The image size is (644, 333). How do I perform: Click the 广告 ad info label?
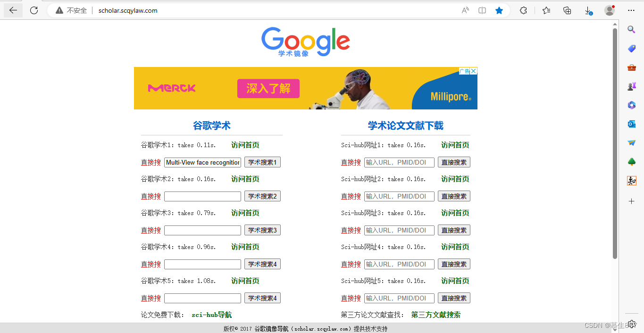(x=465, y=71)
